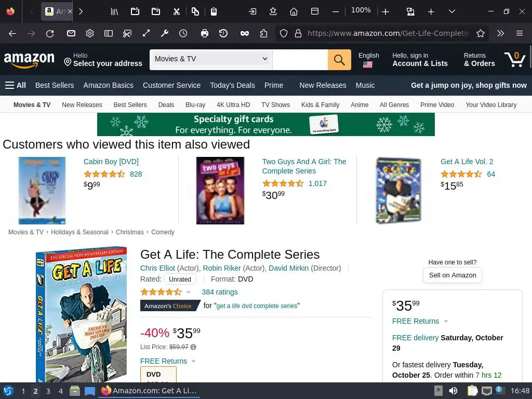Image resolution: width=532 pixels, height=399 pixels.
Task: Expand the star rating breakdown chevron
Action: 188,292
